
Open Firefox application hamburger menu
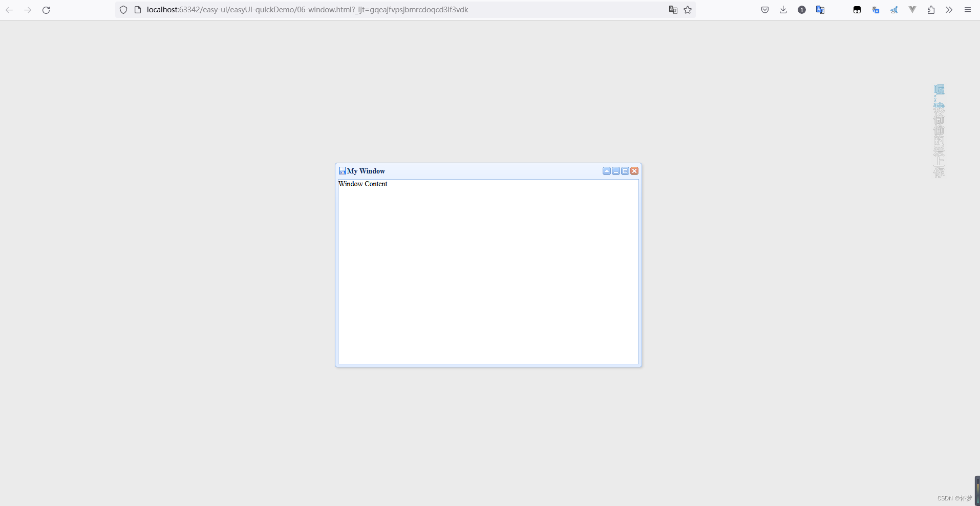click(968, 10)
